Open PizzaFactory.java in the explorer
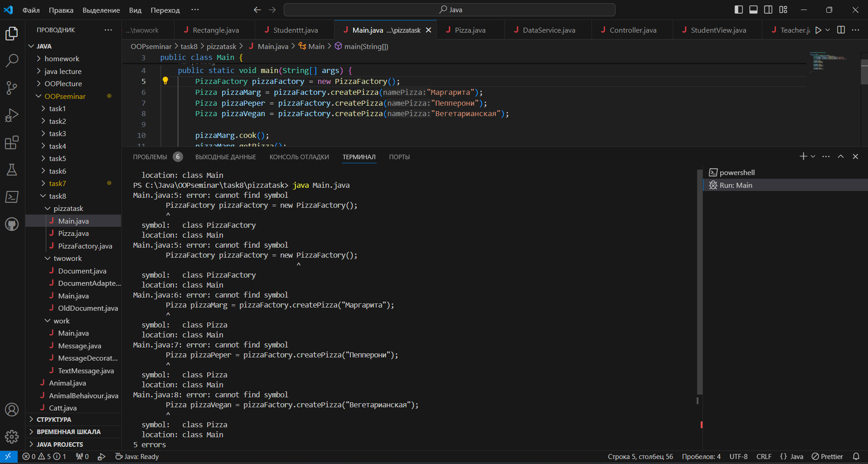This screenshot has height=464, width=868. pyautogui.click(x=85, y=246)
